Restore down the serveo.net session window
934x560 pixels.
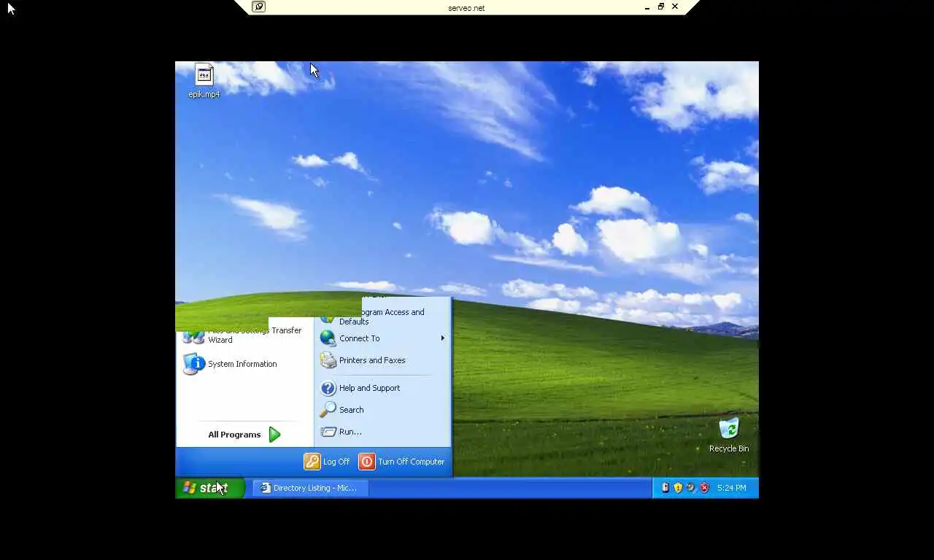[661, 7]
